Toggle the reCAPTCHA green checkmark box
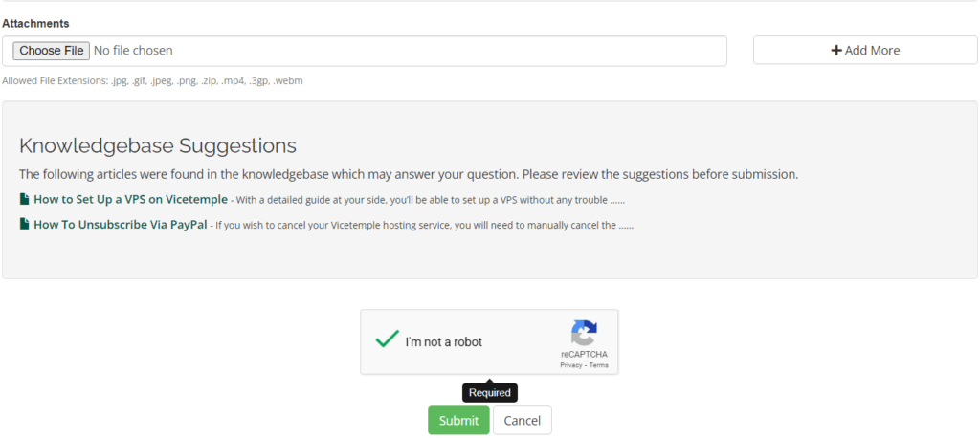980x438 pixels. (x=387, y=340)
